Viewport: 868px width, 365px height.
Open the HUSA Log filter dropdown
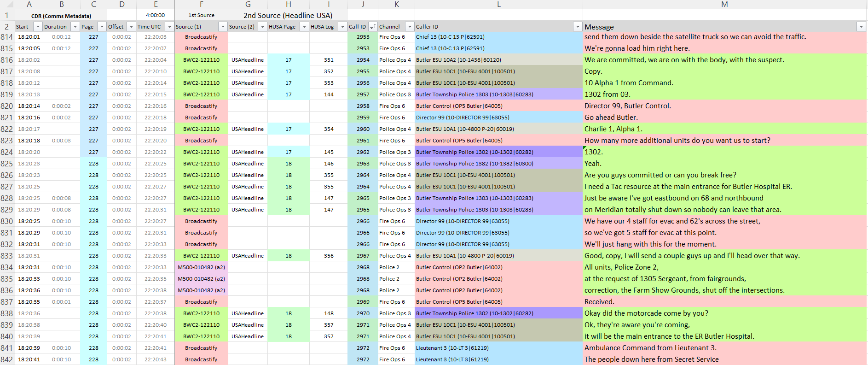pyautogui.click(x=342, y=27)
